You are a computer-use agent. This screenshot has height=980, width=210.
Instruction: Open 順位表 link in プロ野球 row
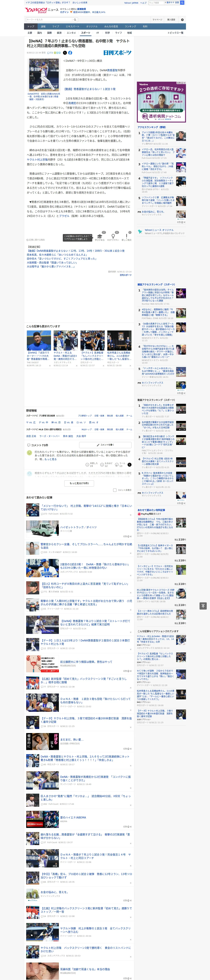tap(110, 416)
